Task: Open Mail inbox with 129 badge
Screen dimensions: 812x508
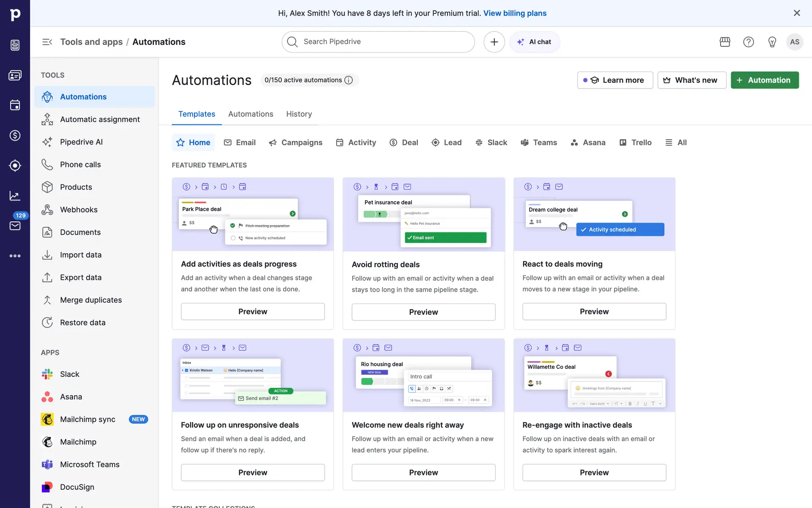Action: point(15,226)
